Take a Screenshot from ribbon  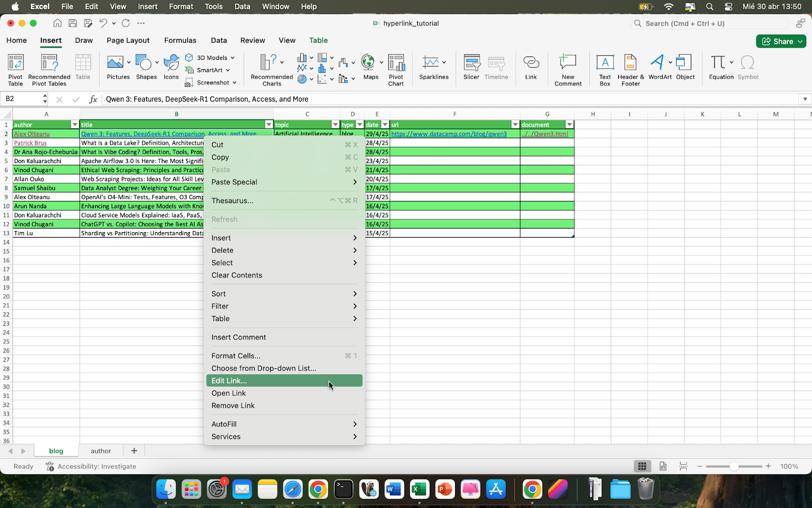point(211,82)
